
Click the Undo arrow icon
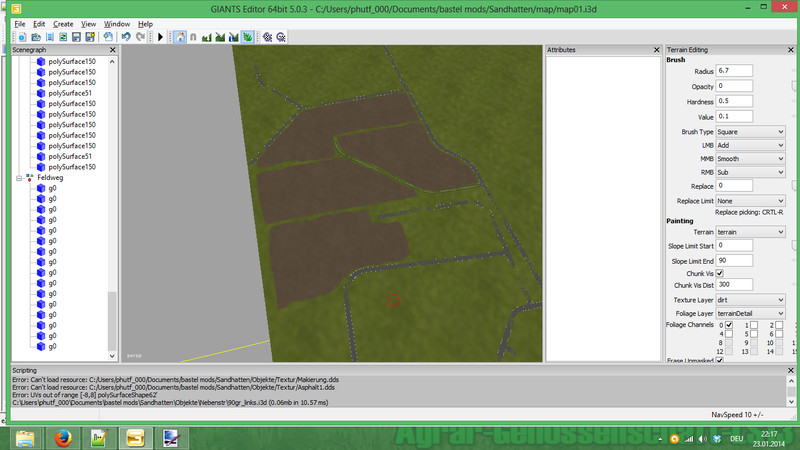coord(126,37)
